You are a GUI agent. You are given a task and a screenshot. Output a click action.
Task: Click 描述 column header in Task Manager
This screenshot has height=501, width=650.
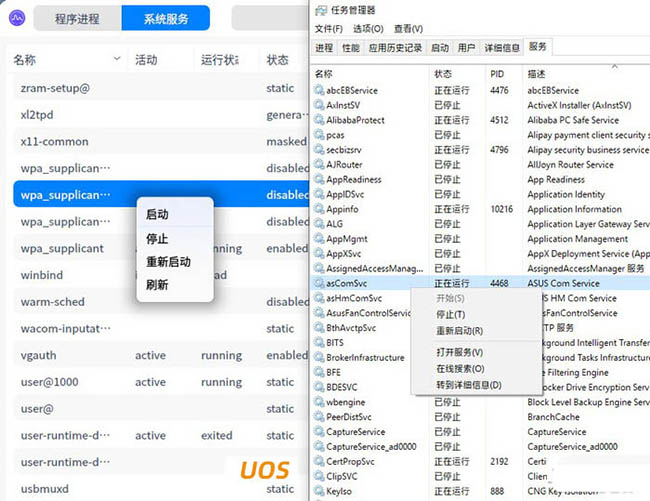pos(536,74)
